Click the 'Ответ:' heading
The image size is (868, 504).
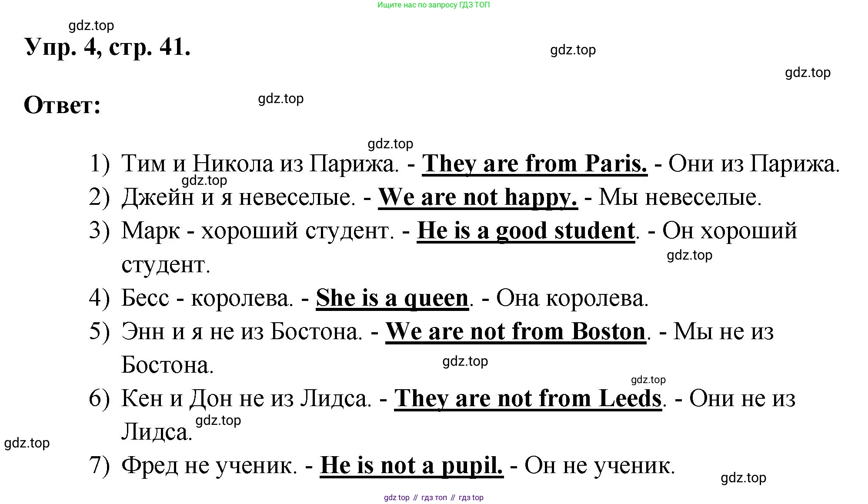click(x=62, y=105)
